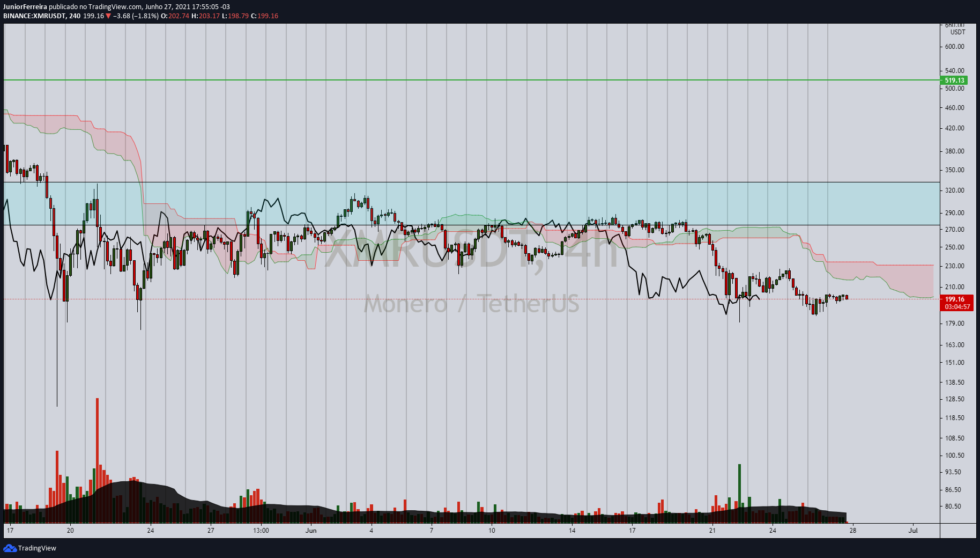Click the −3.68 (−1.81%) change readout
980x558 pixels.
pos(136,16)
